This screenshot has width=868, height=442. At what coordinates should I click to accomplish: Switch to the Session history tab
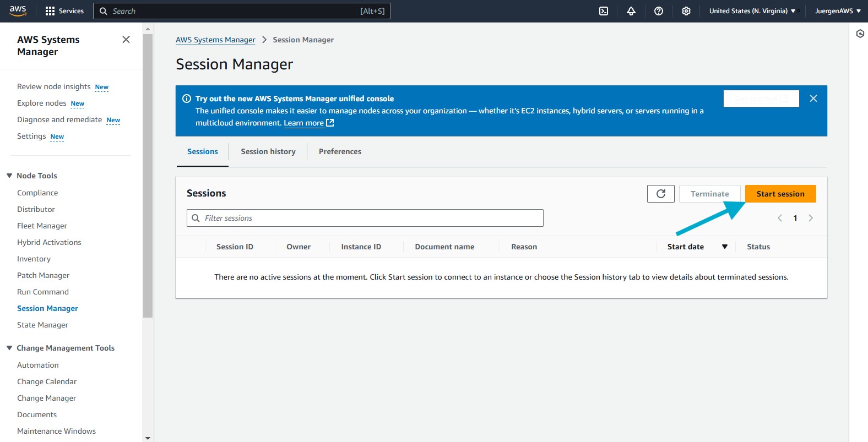pos(268,151)
